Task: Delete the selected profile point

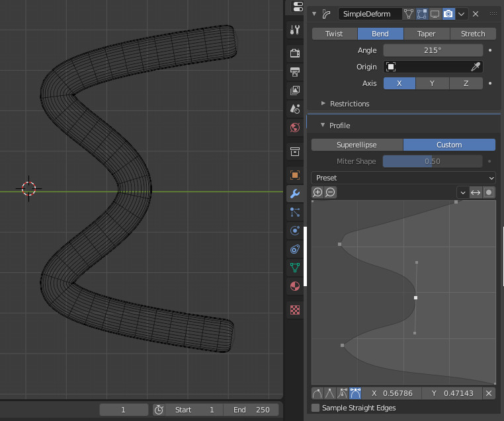Action: tap(489, 393)
